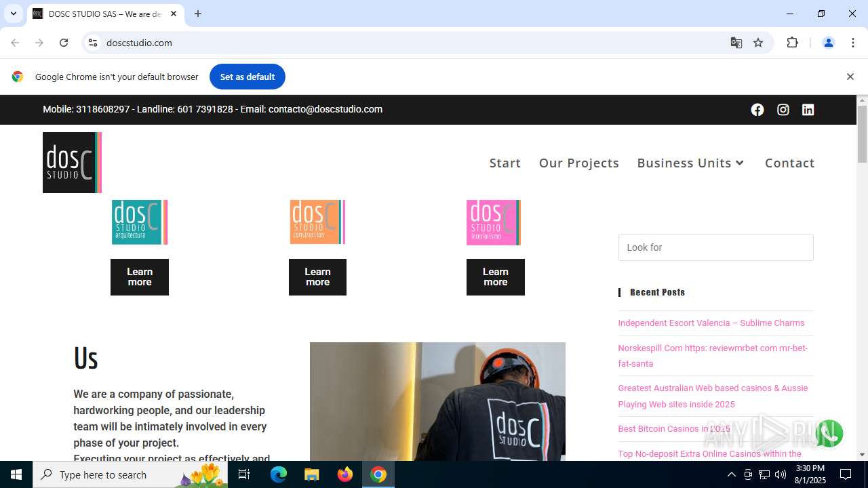Click the page vertical scrollbar thumb
This screenshot has height=488, width=868.
coord(862,134)
